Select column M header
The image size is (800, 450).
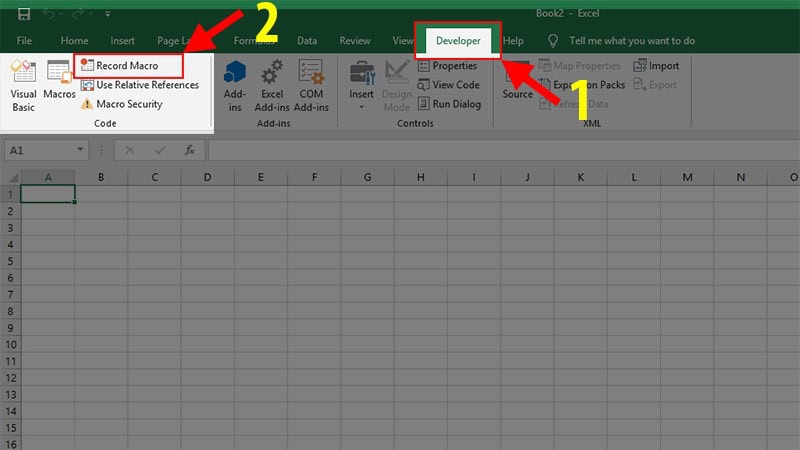[x=687, y=177]
